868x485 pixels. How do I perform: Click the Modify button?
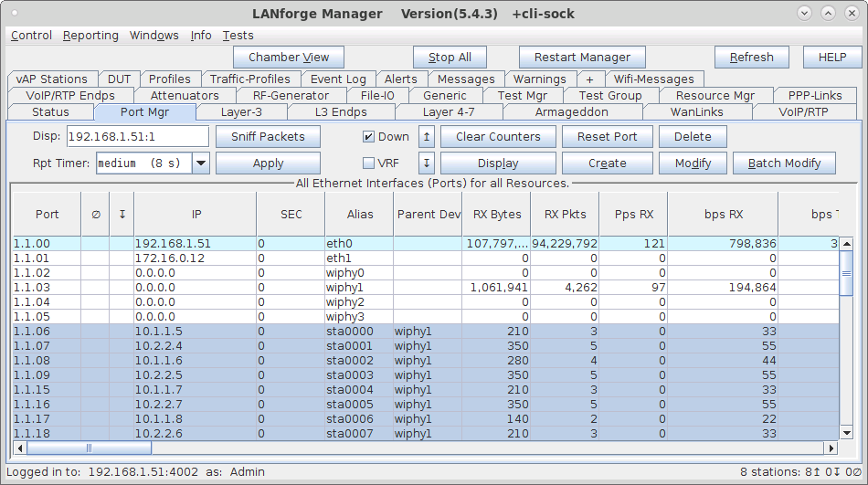click(x=693, y=163)
